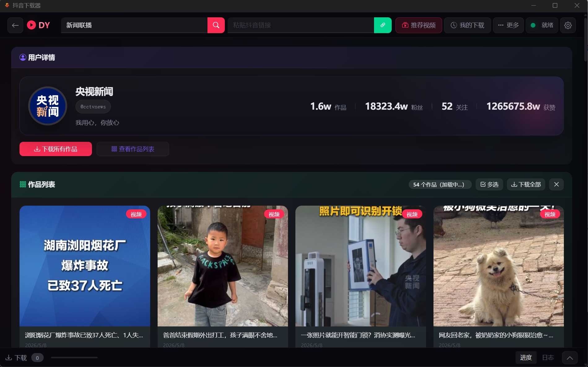Screen dimensions: 588x367
Task: Click the green link parse button
Action: 383,25
